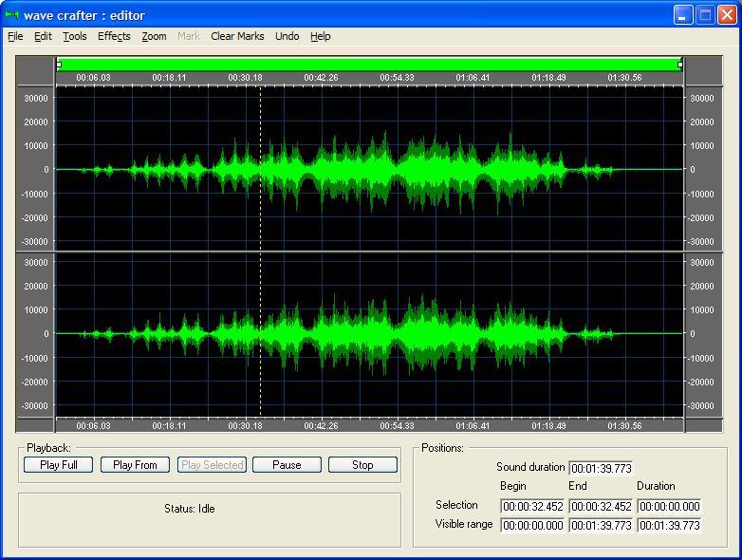Open the Help menu
Image resolution: width=742 pixels, height=560 pixels.
[321, 36]
